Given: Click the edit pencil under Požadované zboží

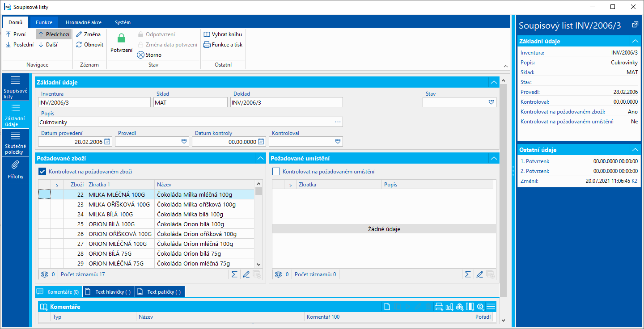Looking at the screenshot, I should tap(246, 274).
